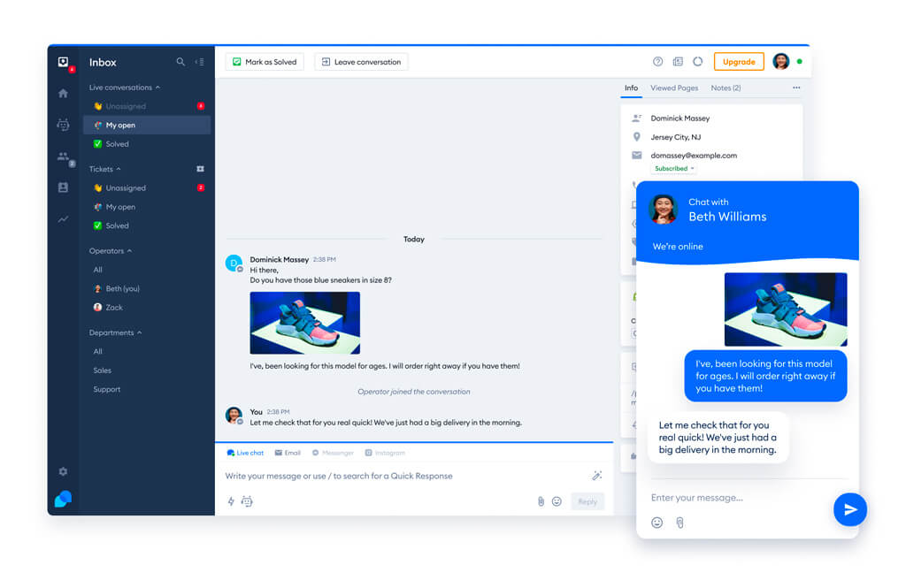The width and height of the screenshot is (906, 588).
Task: Open Unassigned under Tickets
Action: pyautogui.click(x=147, y=187)
